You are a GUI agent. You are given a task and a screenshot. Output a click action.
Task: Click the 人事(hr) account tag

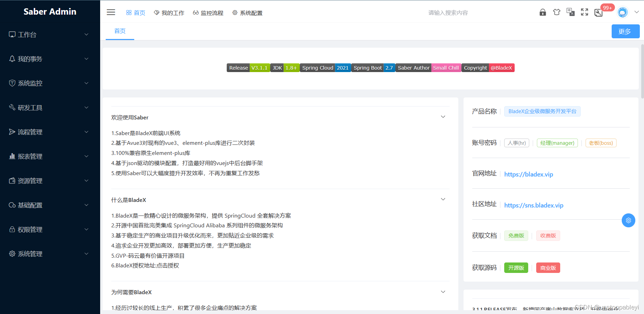coord(517,143)
